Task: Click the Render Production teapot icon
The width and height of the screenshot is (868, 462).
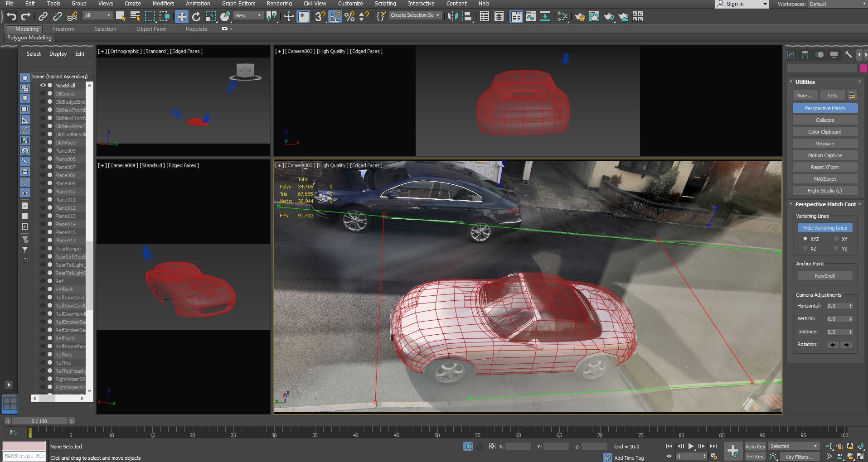Action: point(609,17)
